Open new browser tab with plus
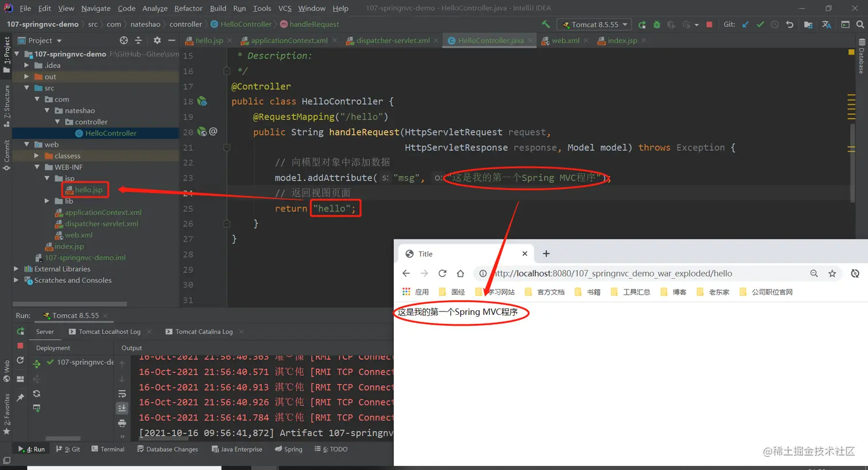The width and height of the screenshot is (868, 470). click(x=546, y=253)
